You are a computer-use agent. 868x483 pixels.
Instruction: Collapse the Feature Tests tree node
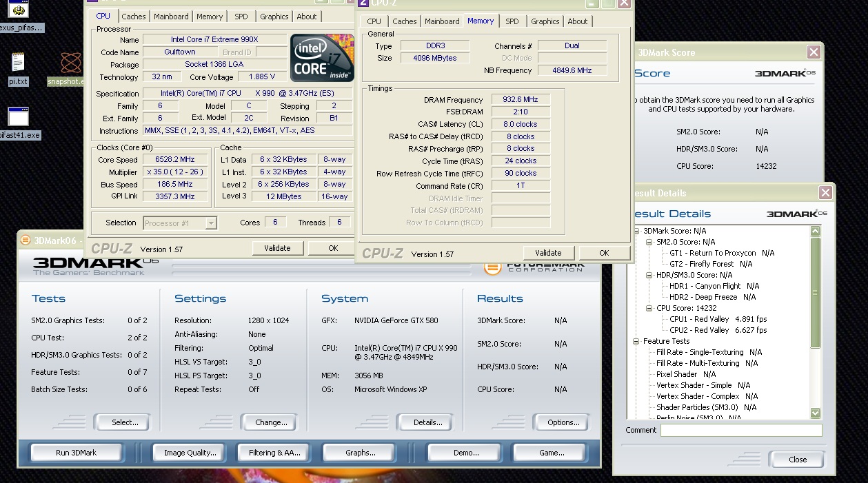636,341
